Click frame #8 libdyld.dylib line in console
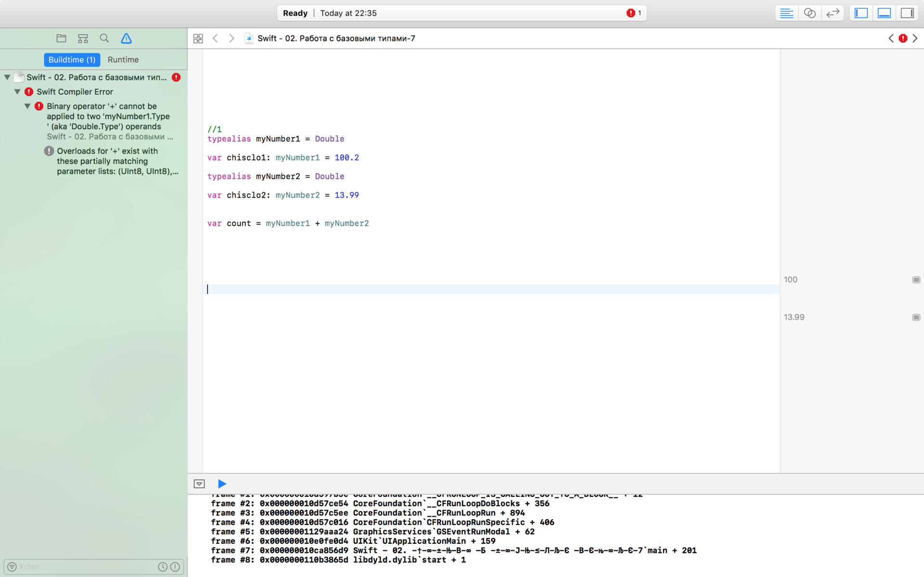 (338, 560)
